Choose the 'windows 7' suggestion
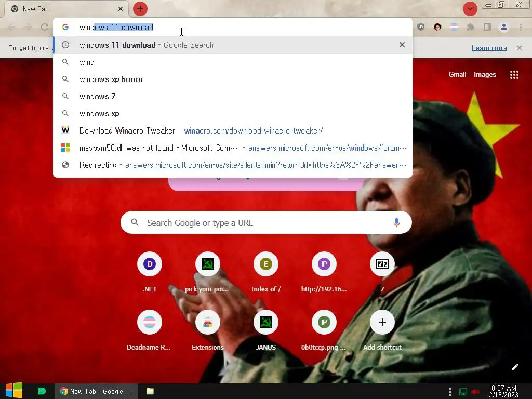The image size is (532, 399). tap(233, 96)
